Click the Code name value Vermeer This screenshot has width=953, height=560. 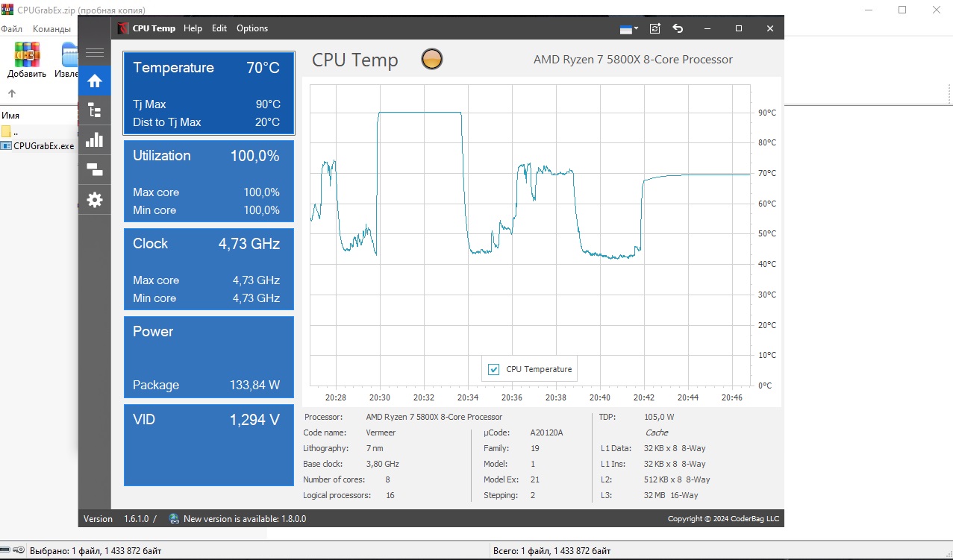(x=381, y=432)
